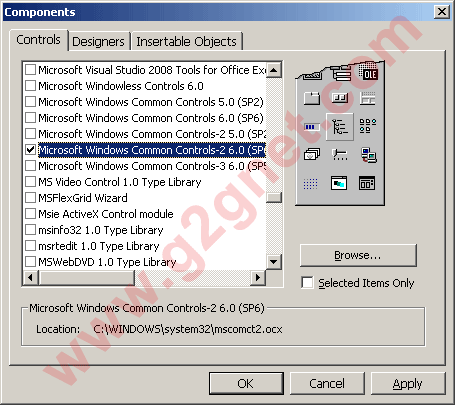455x405 pixels.
Task: Click the TabStrip folder-tab icon
Action: 312,98
